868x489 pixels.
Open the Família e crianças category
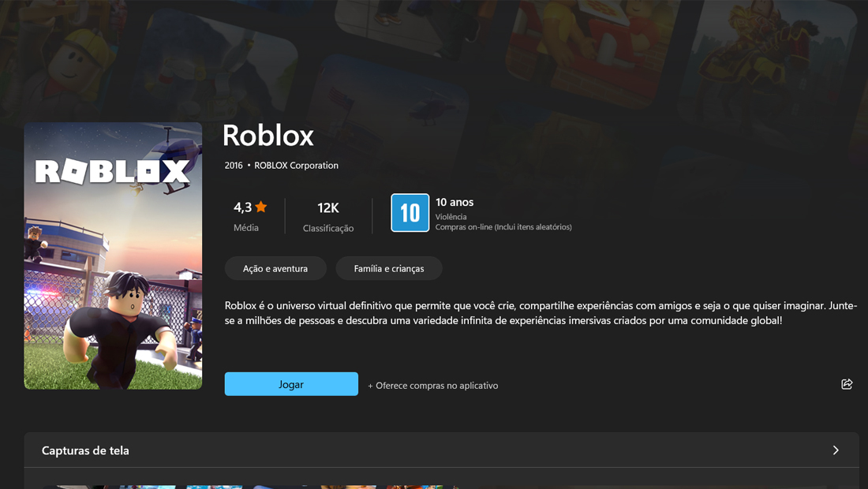(388, 268)
